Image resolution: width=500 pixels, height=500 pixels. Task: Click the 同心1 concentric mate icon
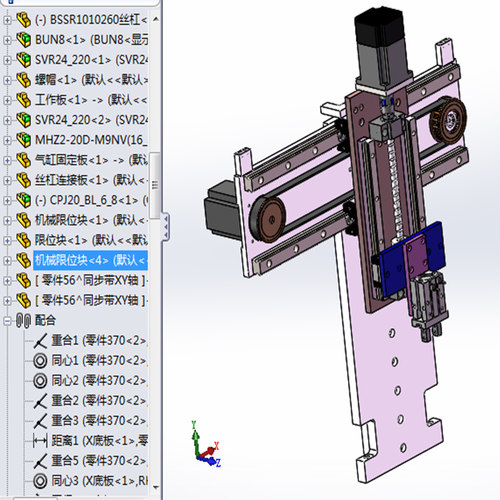click(40, 361)
